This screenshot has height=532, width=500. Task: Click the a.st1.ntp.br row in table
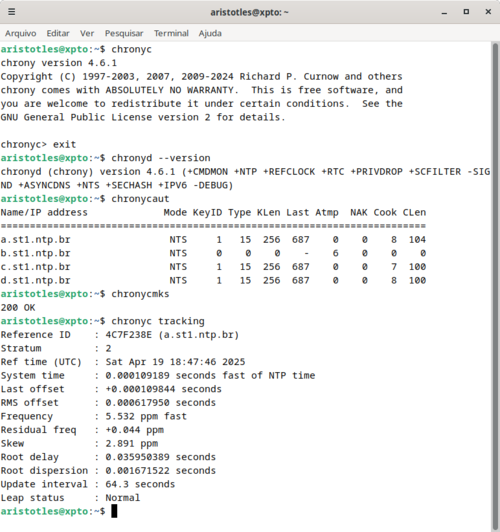pos(213,240)
